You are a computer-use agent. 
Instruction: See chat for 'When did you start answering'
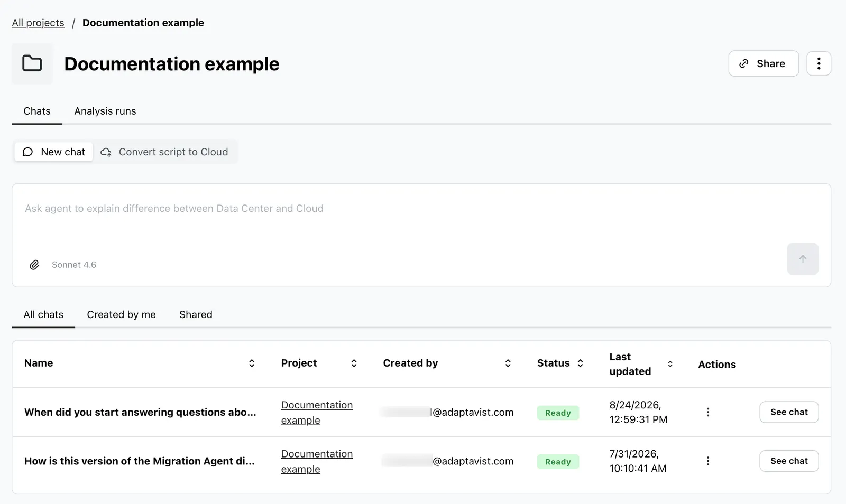click(x=789, y=412)
